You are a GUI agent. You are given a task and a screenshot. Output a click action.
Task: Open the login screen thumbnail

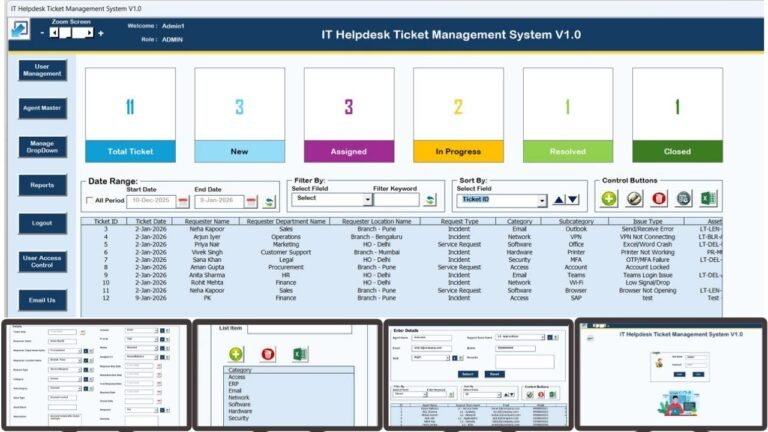point(671,374)
